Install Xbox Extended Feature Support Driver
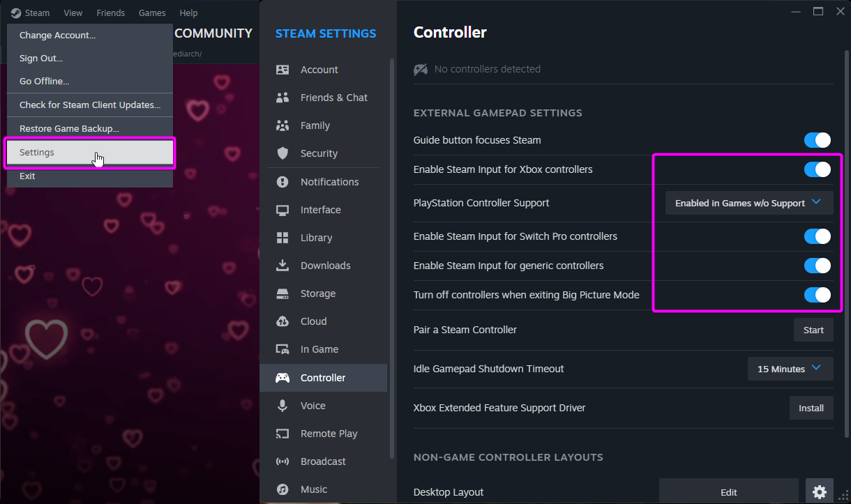The height and width of the screenshot is (504, 851). [811, 408]
